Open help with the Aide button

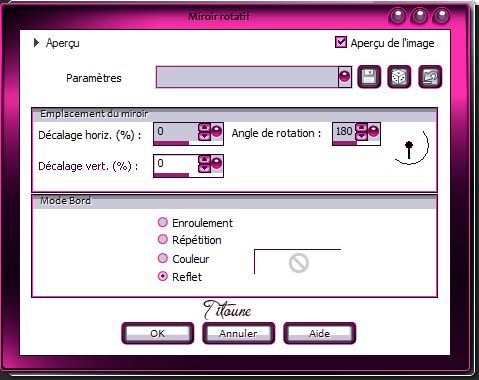pos(319,333)
